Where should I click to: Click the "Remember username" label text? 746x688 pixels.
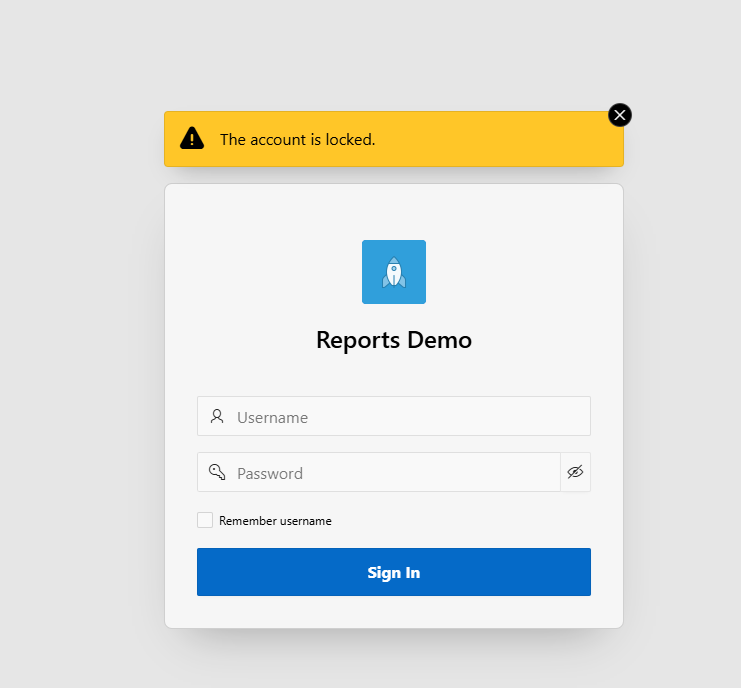[x=275, y=521]
